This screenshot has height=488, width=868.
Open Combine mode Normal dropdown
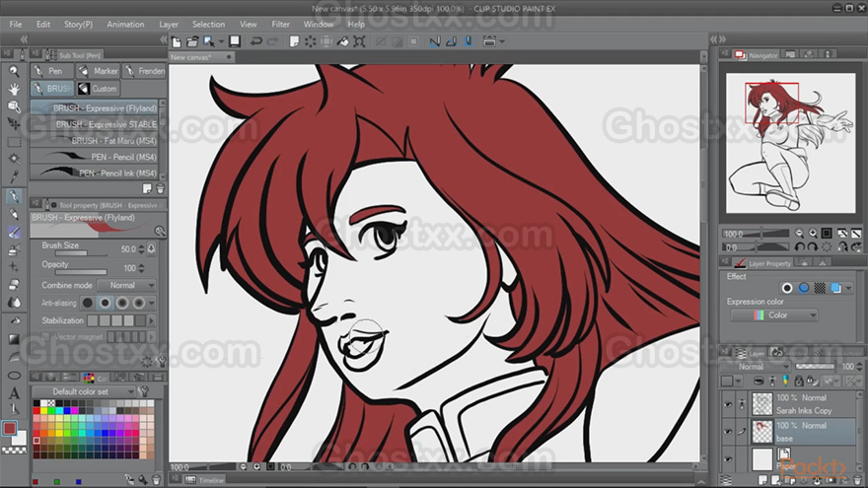125,286
